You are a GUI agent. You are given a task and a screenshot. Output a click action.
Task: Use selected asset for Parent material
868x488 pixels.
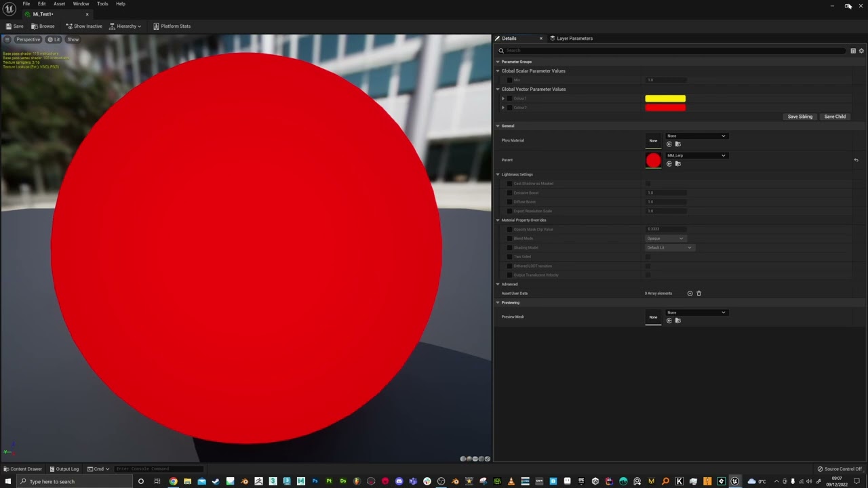[x=669, y=164]
